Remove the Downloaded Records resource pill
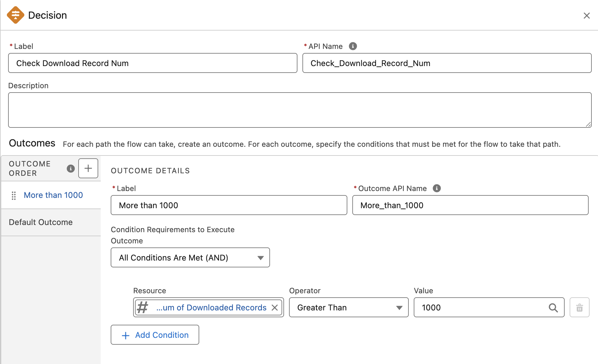598x364 pixels. pos(275,308)
